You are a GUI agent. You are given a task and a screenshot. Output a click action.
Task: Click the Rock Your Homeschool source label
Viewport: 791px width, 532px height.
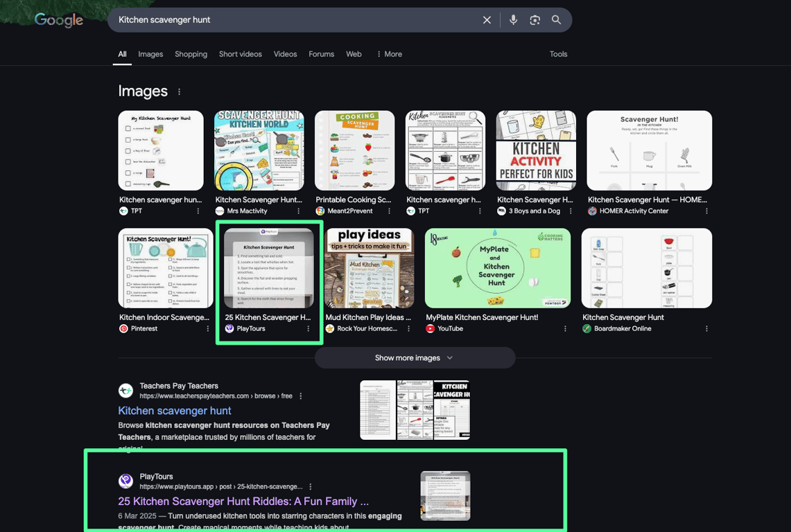click(x=367, y=329)
